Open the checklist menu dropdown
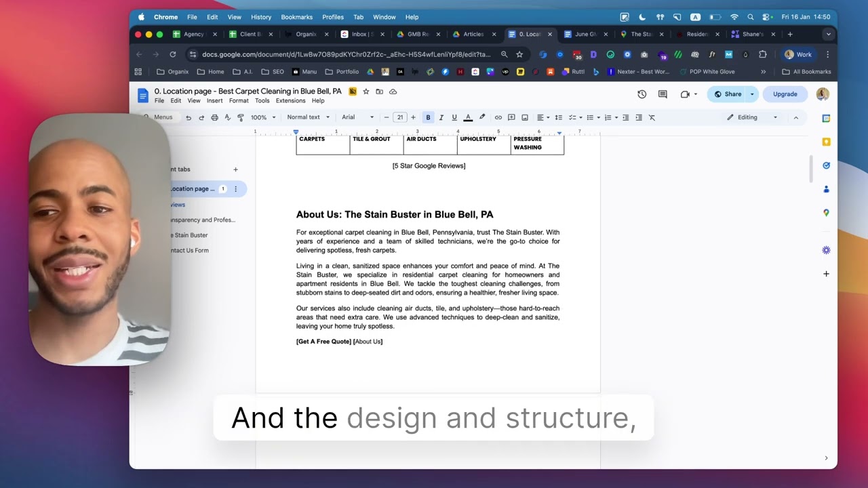This screenshot has height=488, width=868. 575,117
